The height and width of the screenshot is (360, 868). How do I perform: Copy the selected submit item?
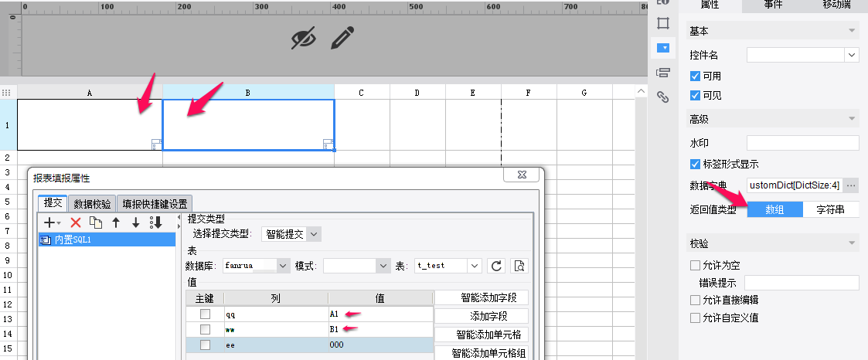click(96, 222)
